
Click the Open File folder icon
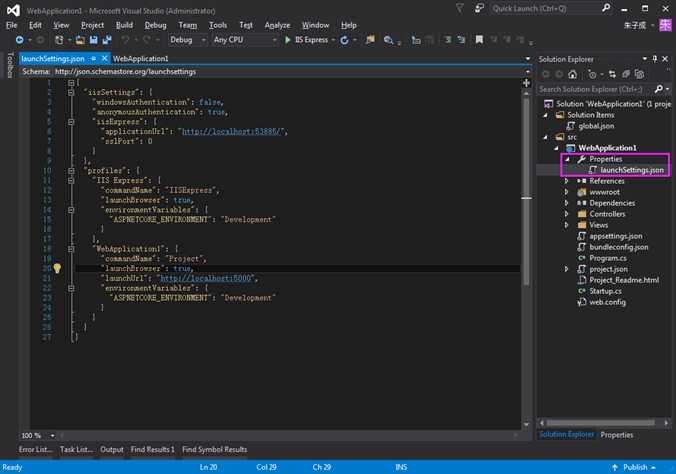80,40
